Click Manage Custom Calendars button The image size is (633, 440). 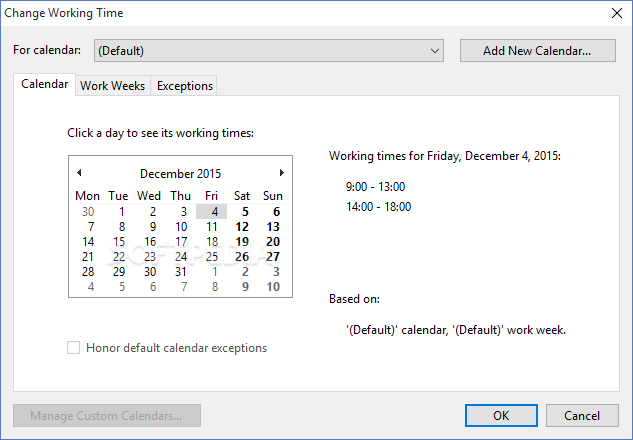tap(107, 415)
